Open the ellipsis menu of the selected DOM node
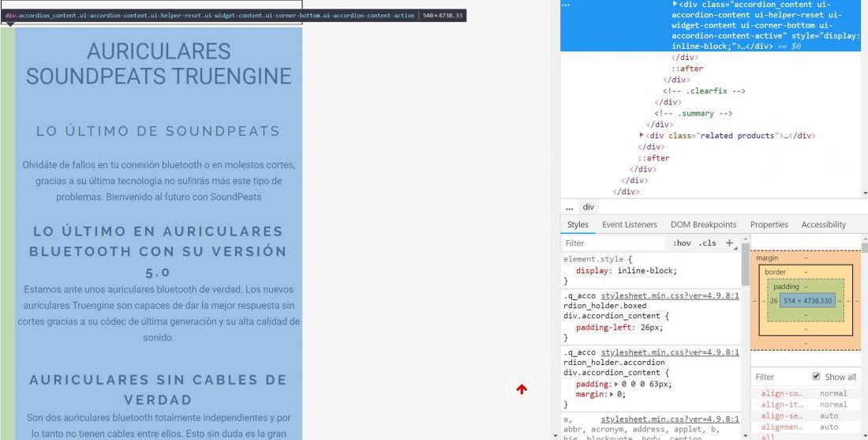Screen dimensions: 868x440 click(x=566, y=5)
